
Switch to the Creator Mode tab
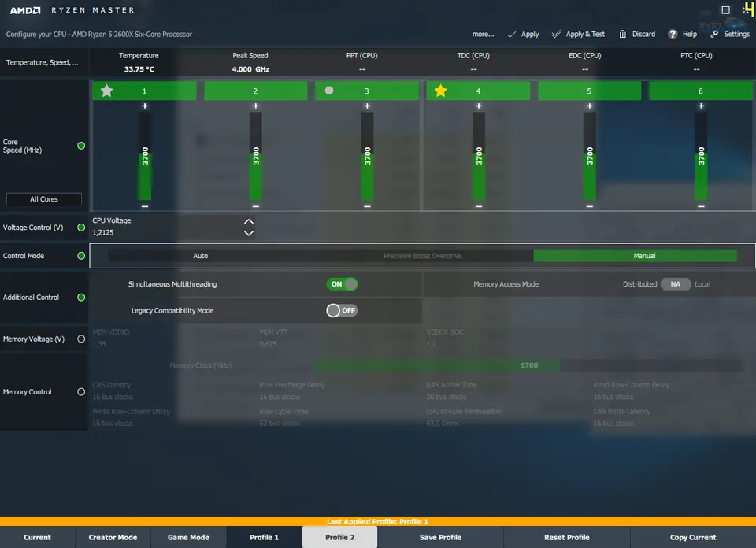pyautogui.click(x=113, y=537)
